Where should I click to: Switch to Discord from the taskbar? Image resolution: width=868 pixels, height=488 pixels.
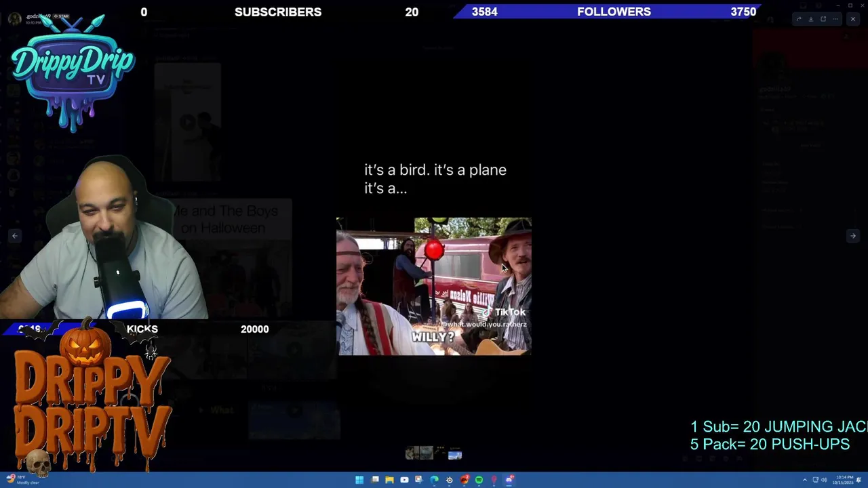click(x=509, y=480)
